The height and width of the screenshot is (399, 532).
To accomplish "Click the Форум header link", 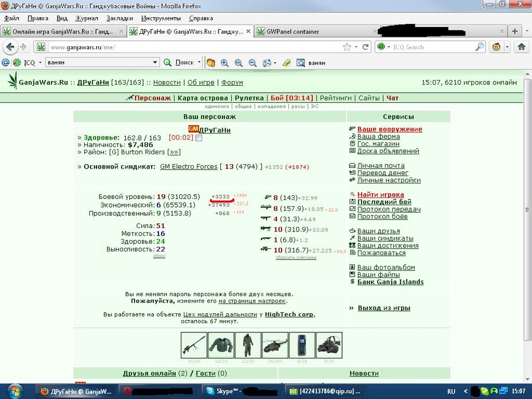I will (x=232, y=82).
